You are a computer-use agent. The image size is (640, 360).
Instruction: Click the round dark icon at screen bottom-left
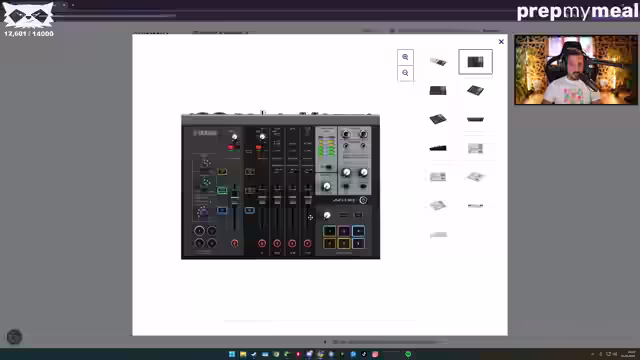click(14, 337)
